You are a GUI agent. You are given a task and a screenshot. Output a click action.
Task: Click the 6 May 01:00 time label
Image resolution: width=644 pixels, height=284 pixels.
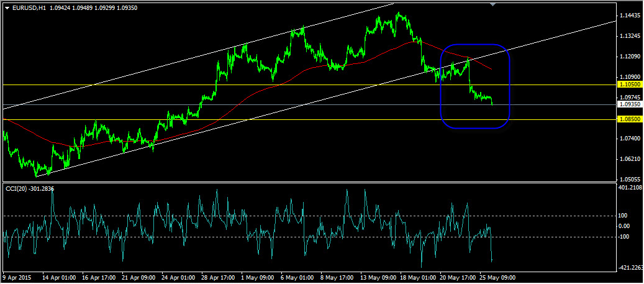(x=297, y=277)
